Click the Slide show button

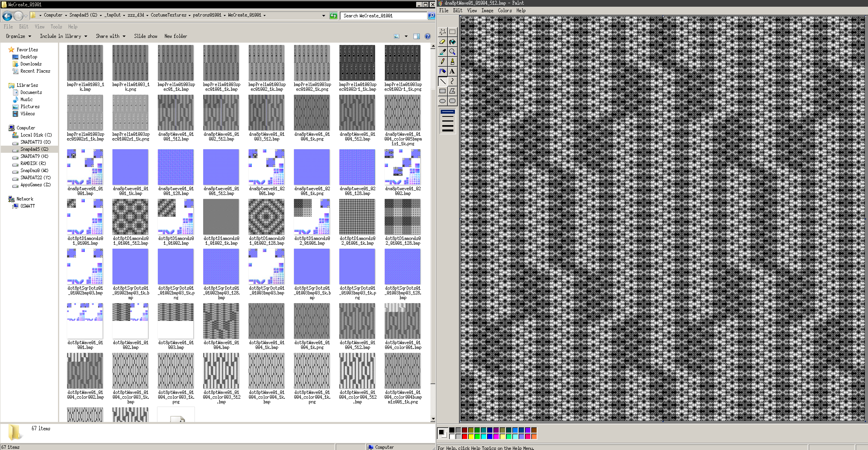tap(145, 36)
